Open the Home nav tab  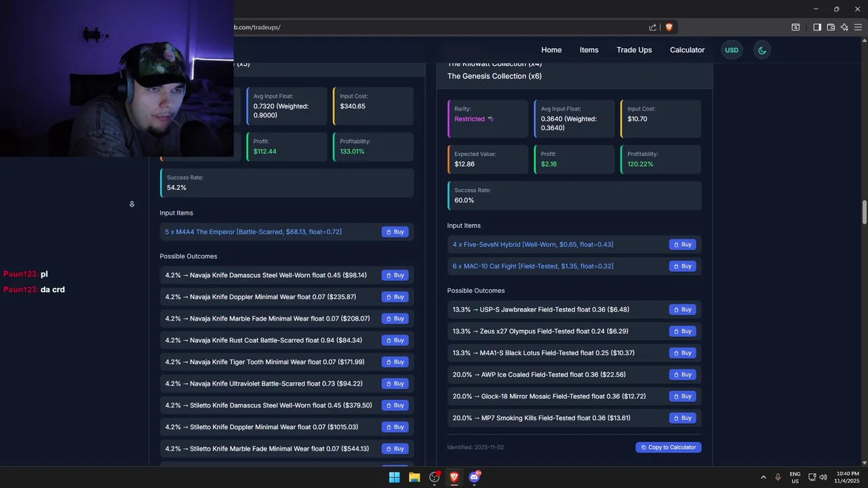pos(551,50)
